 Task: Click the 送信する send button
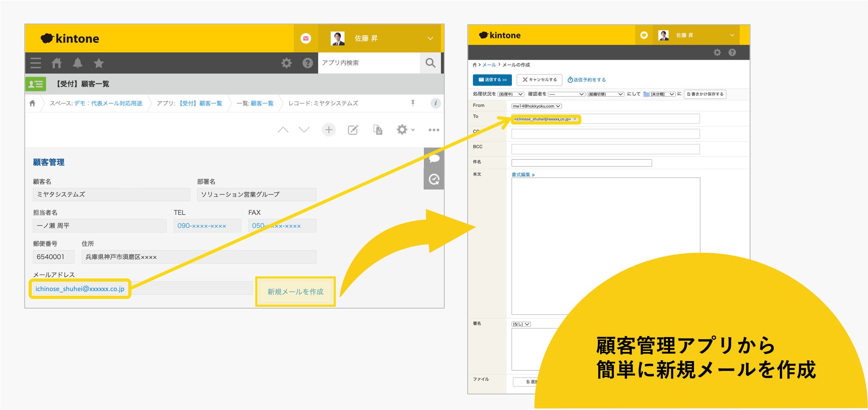(492, 80)
